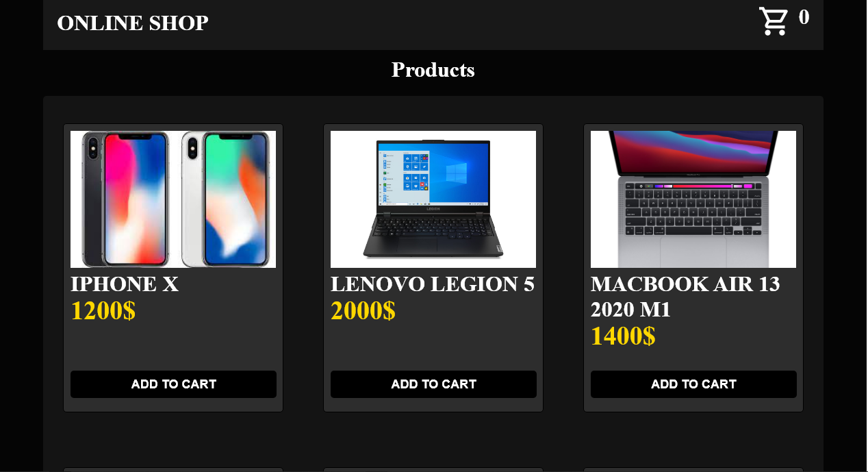Open the IPHONE X product title
This screenshot has height=472, width=868.
(x=125, y=284)
